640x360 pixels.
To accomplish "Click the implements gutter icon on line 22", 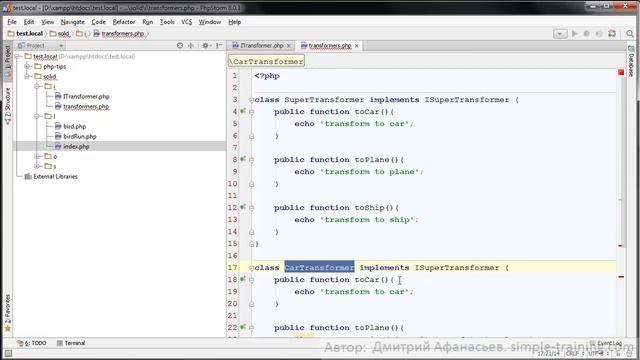I will click(x=243, y=327).
